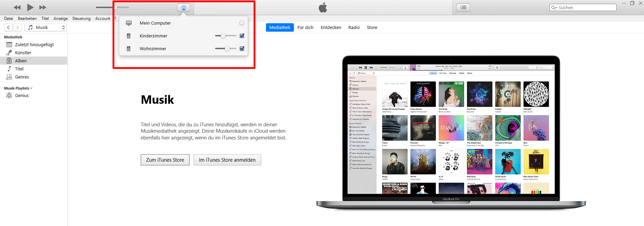Screen dimensions: 644x226
Task: Open the Titel menu in menu bar
Action: coord(45,19)
